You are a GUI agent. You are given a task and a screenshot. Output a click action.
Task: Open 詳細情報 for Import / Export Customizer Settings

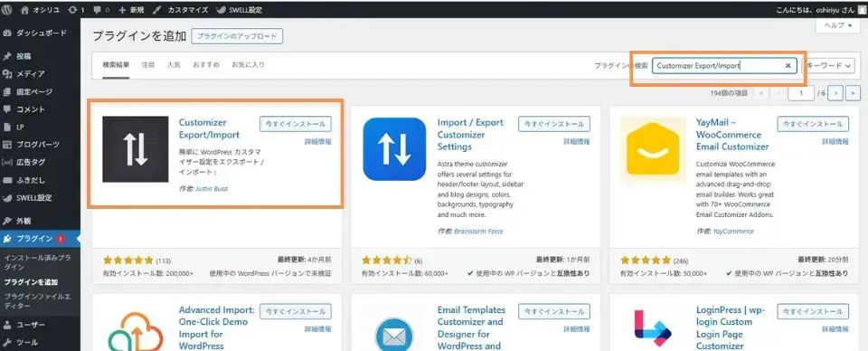click(577, 142)
